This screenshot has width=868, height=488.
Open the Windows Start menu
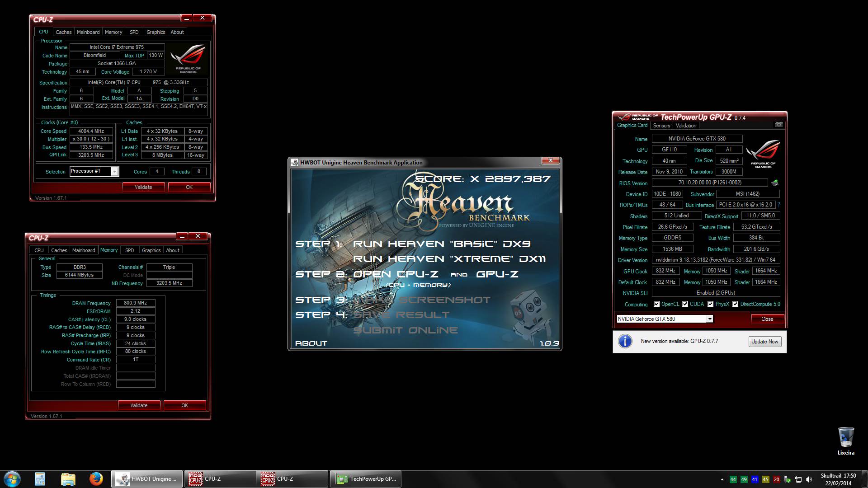click(12, 479)
